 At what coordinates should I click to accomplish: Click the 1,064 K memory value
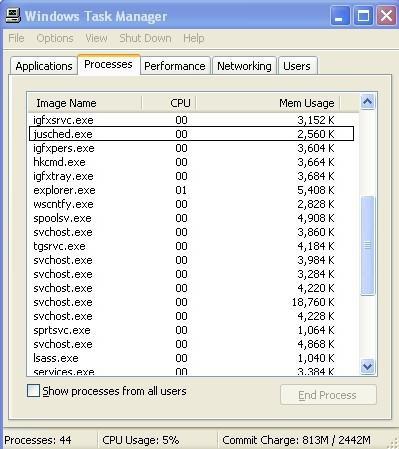[x=316, y=330]
